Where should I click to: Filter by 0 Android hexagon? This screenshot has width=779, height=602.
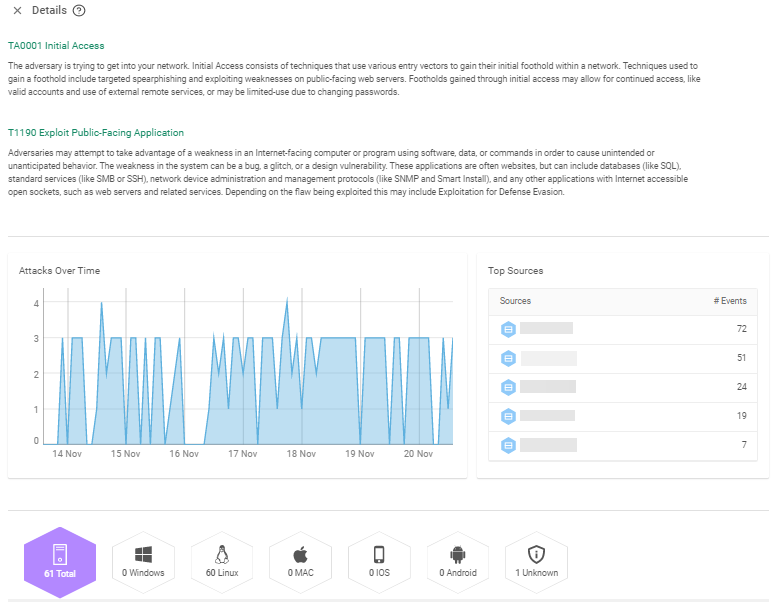click(458, 561)
